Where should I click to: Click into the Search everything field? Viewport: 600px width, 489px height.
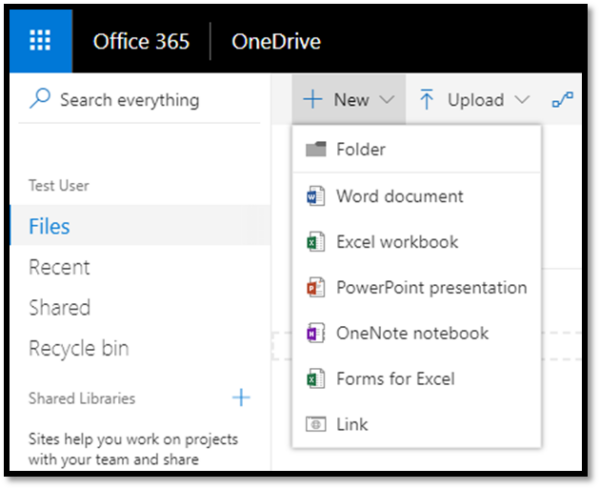(x=140, y=100)
